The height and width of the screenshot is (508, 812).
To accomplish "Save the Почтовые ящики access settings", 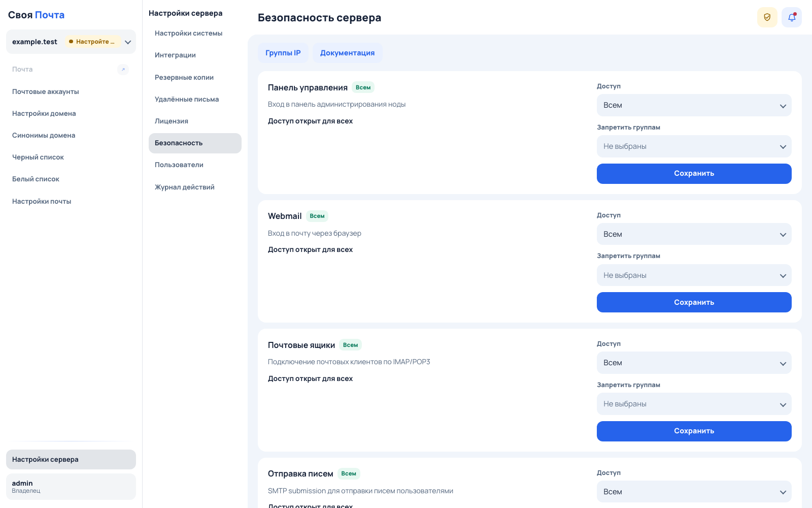I will coord(694,431).
